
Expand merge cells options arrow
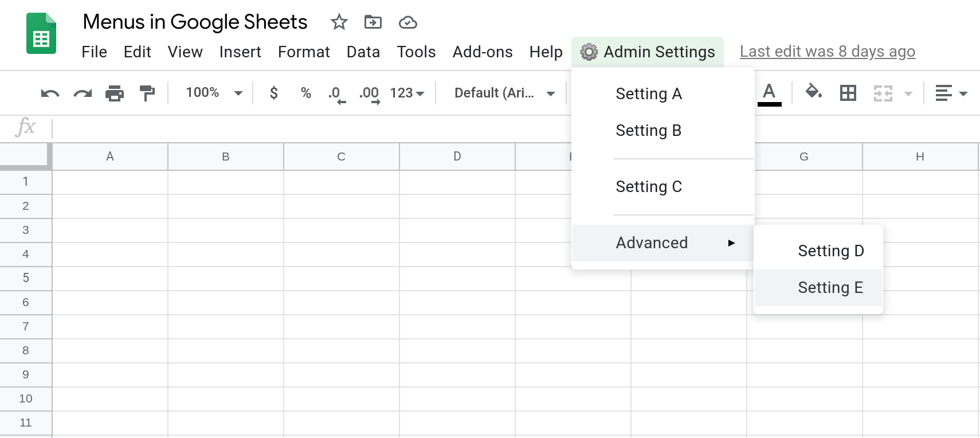tap(908, 93)
